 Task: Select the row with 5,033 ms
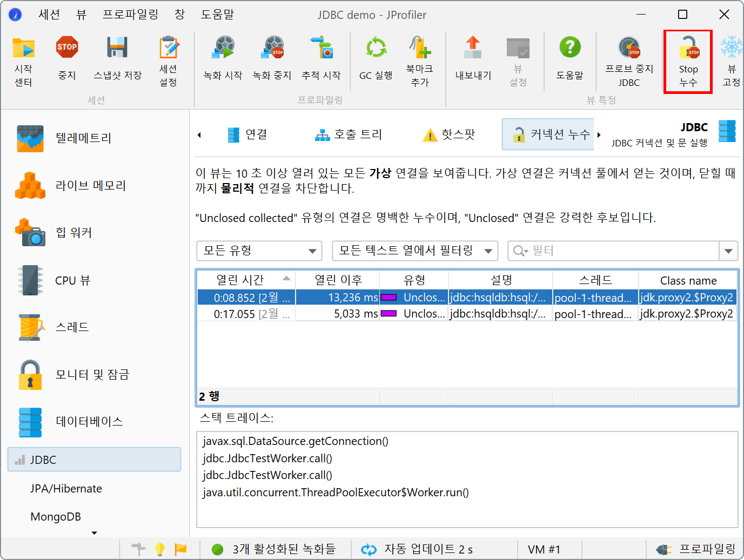coord(467,314)
